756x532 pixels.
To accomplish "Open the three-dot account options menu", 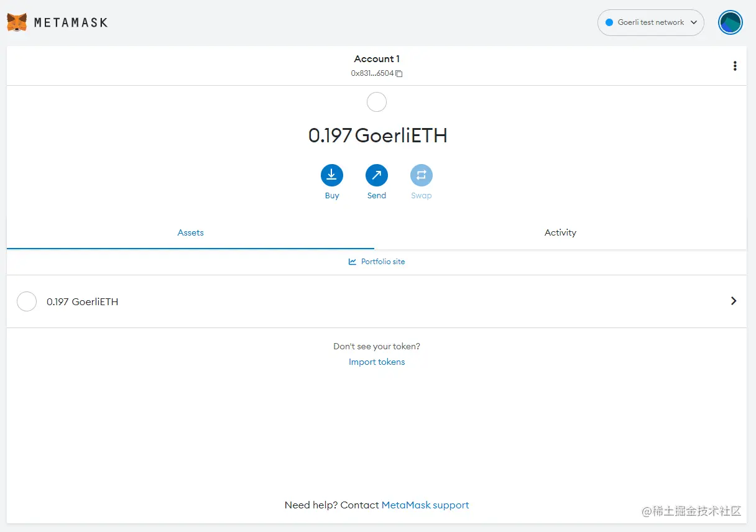I will 735,66.
